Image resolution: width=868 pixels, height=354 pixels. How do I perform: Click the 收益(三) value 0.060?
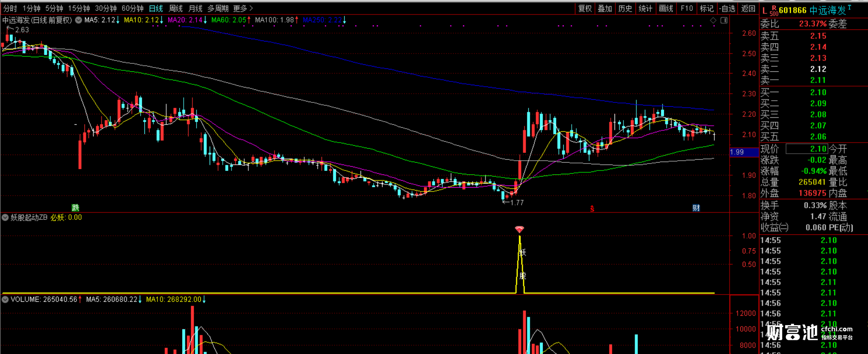point(816,228)
